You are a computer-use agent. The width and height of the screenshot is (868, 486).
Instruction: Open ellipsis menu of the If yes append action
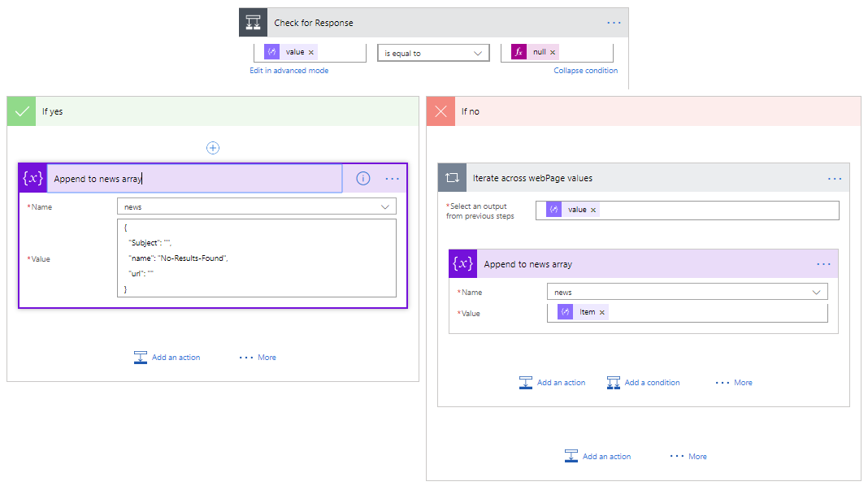(393, 179)
